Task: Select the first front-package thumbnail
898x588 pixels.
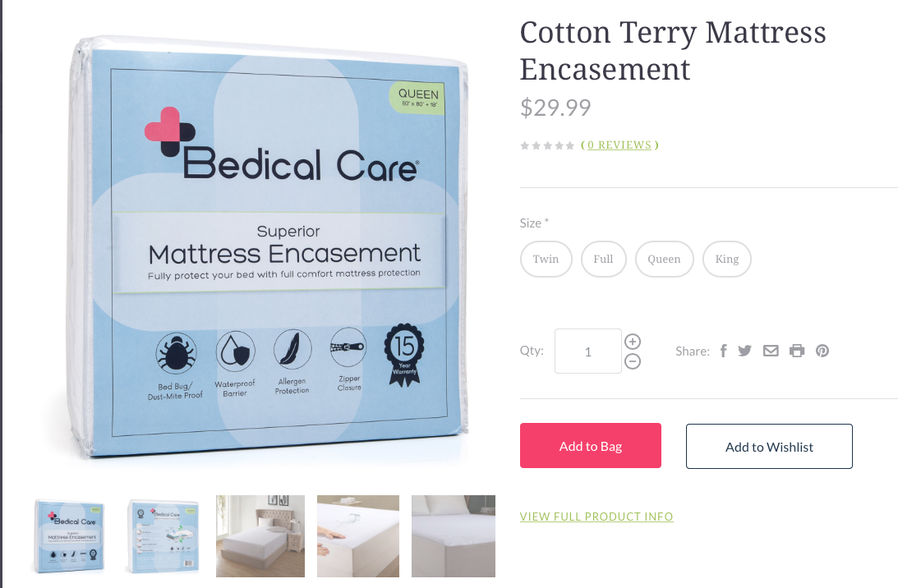Action: [69, 536]
